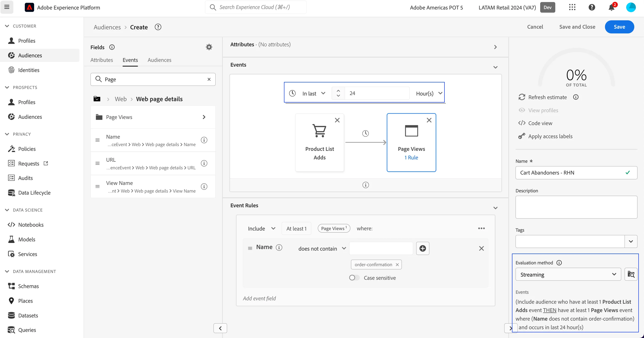The image size is (644, 338).
Task: Toggle the Case sensitive switch
Action: tap(354, 278)
